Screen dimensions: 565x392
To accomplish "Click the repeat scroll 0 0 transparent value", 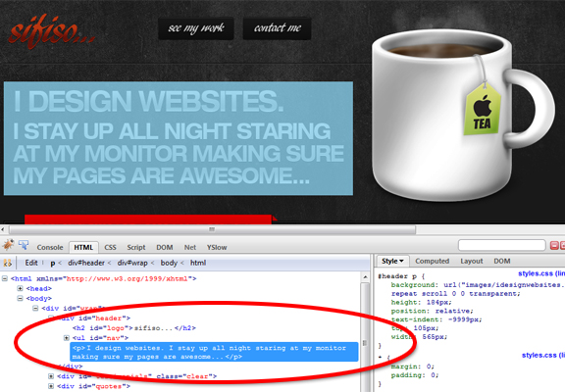I will click(x=456, y=294).
